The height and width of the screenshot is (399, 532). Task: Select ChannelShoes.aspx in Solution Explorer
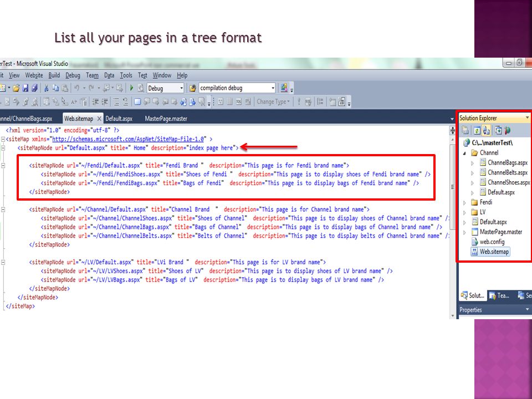[505, 182]
